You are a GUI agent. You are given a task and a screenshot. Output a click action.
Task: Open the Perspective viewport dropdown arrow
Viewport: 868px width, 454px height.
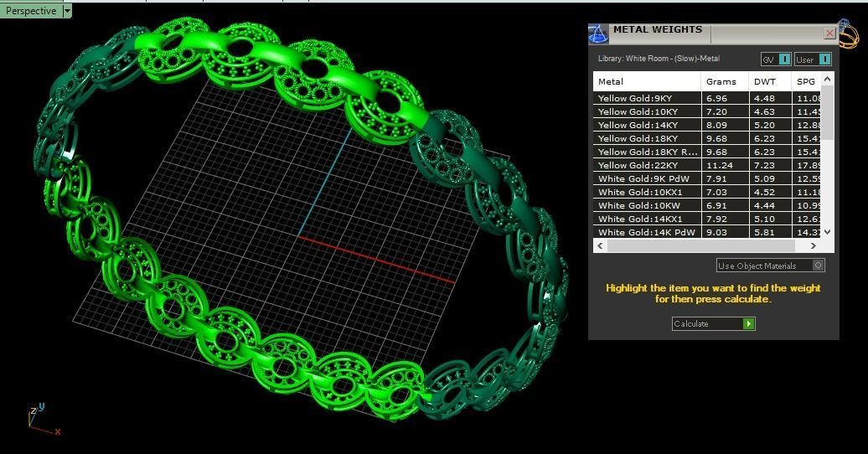67,11
